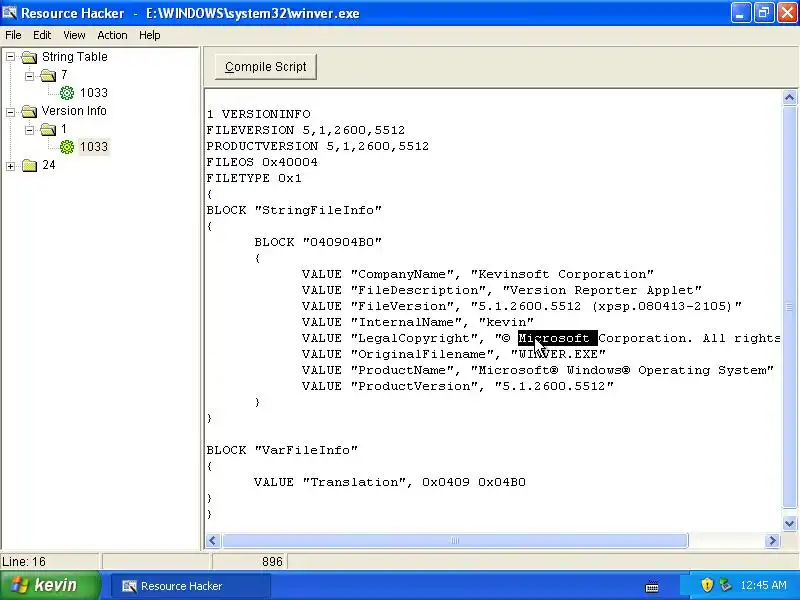Image resolution: width=800 pixels, height=600 pixels.
Task: Minimize the Resource Hacker window
Action: [x=740, y=13]
